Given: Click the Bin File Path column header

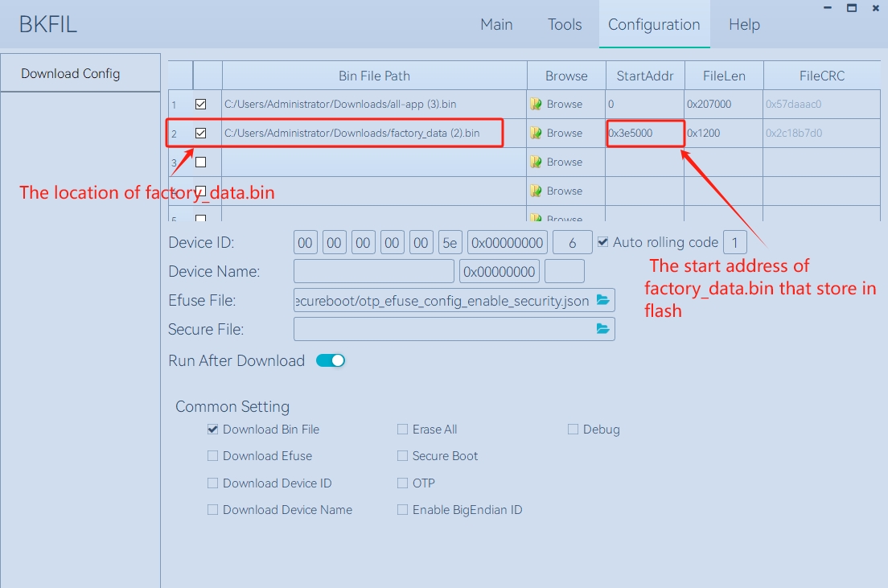Looking at the screenshot, I should pos(374,76).
